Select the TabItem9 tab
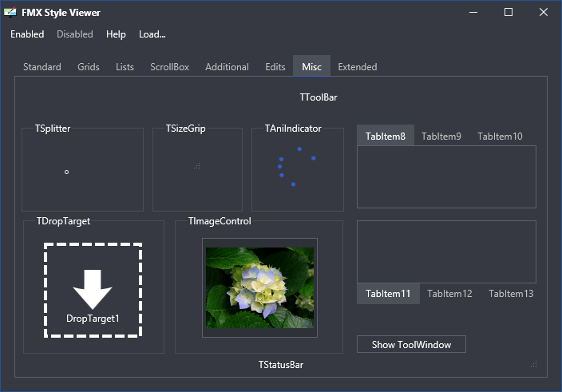 [x=441, y=137]
